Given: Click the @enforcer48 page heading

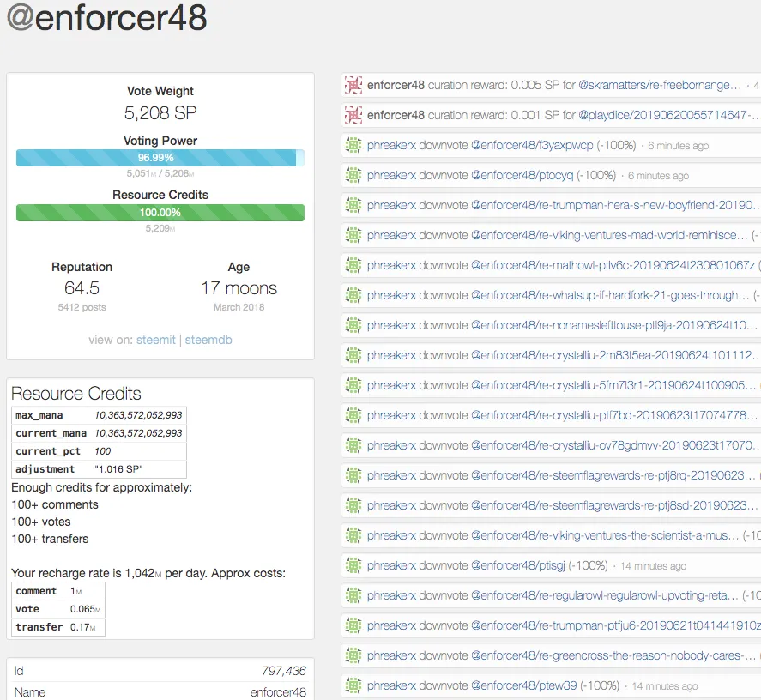Looking at the screenshot, I should pos(107,17).
